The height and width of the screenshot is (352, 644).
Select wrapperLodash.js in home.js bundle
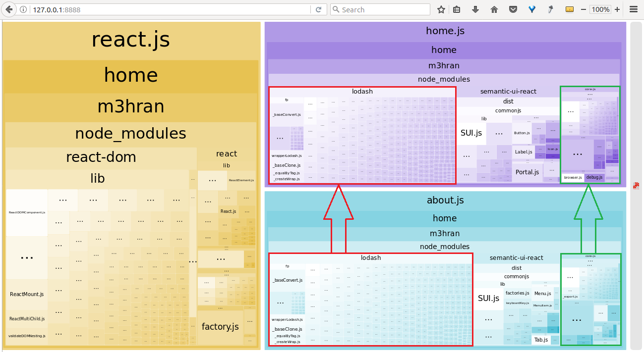pyautogui.click(x=287, y=155)
